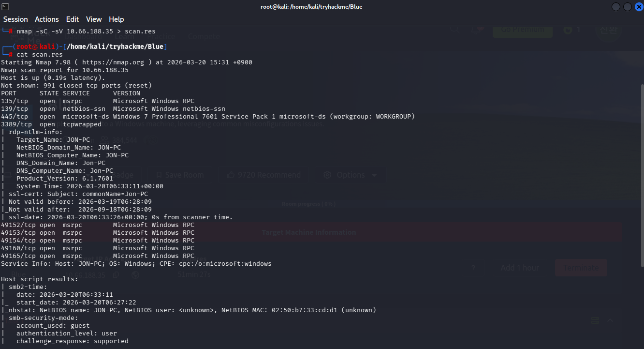
Task: Click Add 1 hour on the background page
Action: pos(520,268)
